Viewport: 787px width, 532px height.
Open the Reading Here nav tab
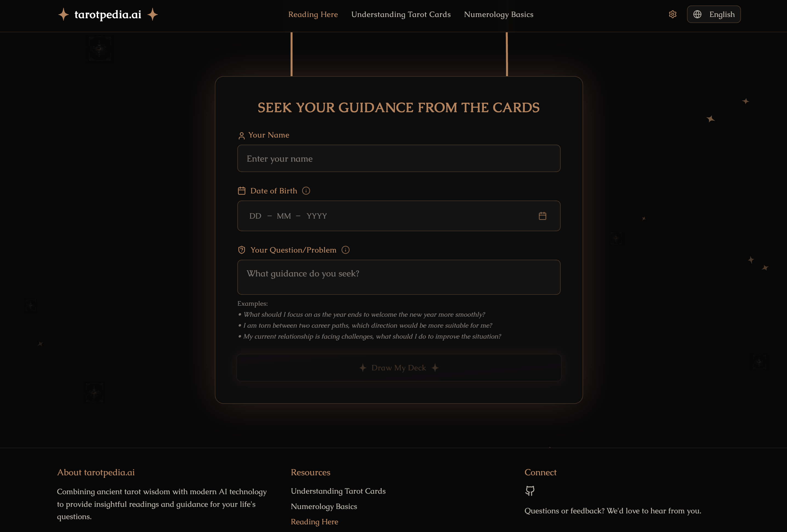(313, 14)
